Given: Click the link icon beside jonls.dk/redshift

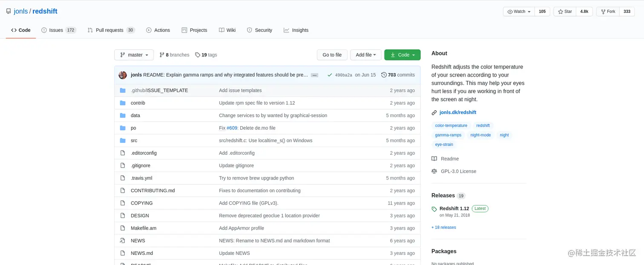Looking at the screenshot, I should 434,113.
